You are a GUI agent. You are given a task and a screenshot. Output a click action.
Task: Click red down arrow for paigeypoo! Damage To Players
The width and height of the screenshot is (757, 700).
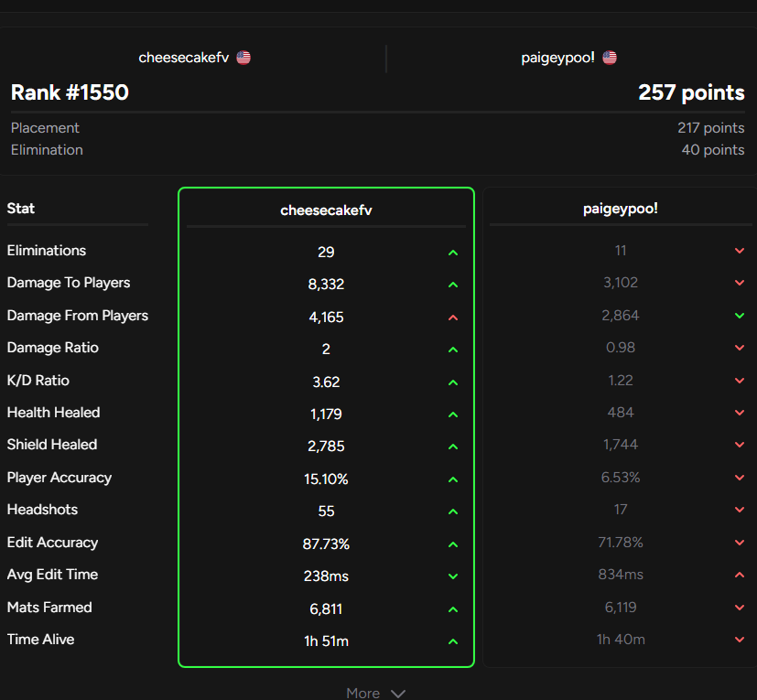pos(739,283)
